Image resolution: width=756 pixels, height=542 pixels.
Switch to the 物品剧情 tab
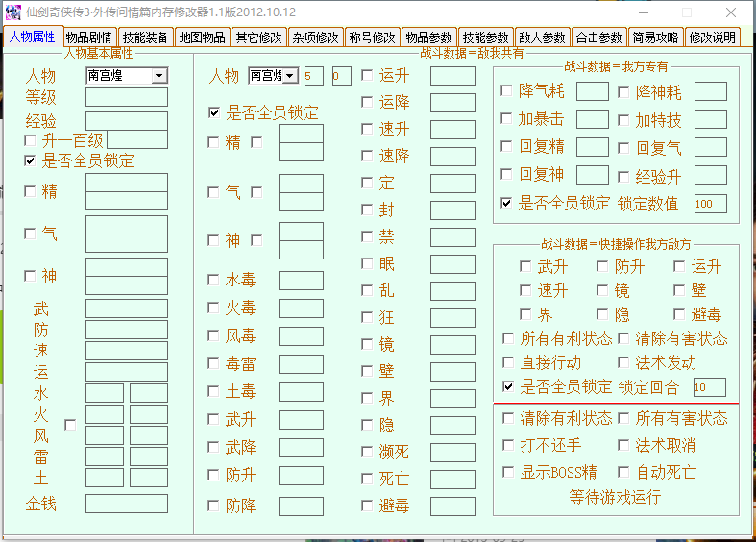[x=89, y=37]
